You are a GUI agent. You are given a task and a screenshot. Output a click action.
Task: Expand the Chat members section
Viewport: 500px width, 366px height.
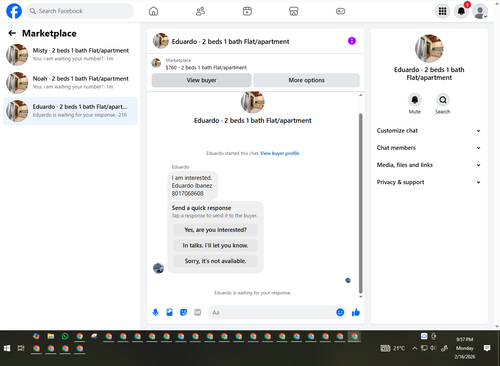[x=429, y=148]
